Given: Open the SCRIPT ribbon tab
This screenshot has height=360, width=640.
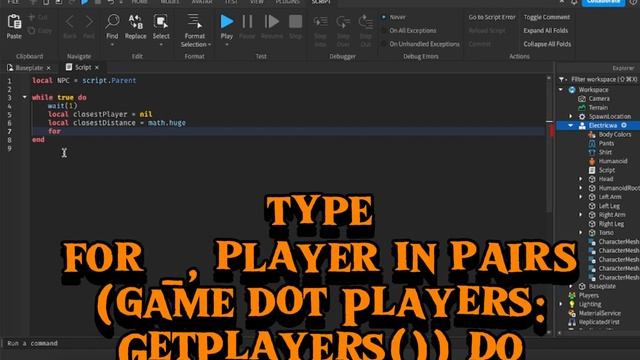Looking at the screenshot, I should [x=321, y=2].
